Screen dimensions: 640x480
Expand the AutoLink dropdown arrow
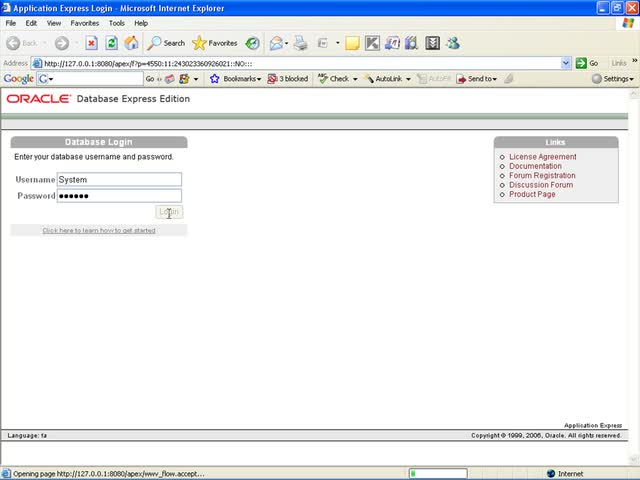tap(408, 79)
